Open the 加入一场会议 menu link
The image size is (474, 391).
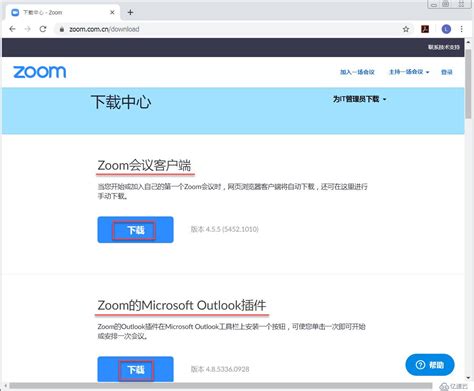pos(357,72)
